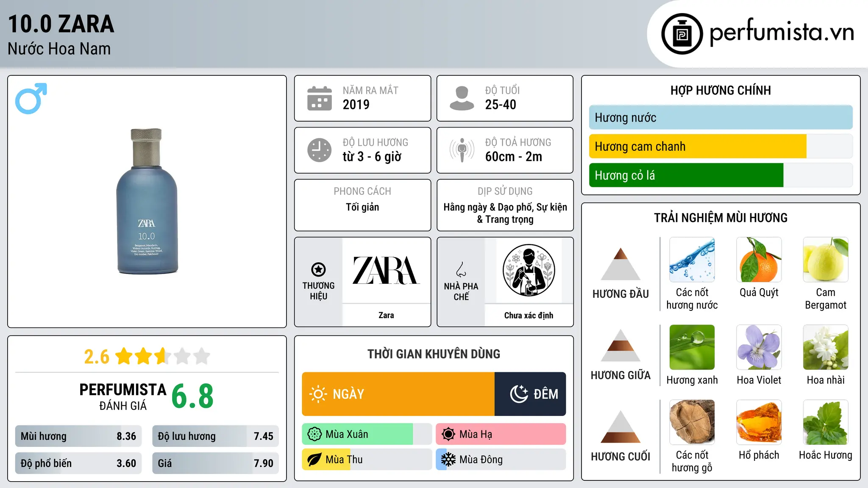Select the Hổ phách amber note image
Image resolution: width=868 pixels, height=488 pixels.
(x=759, y=422)
